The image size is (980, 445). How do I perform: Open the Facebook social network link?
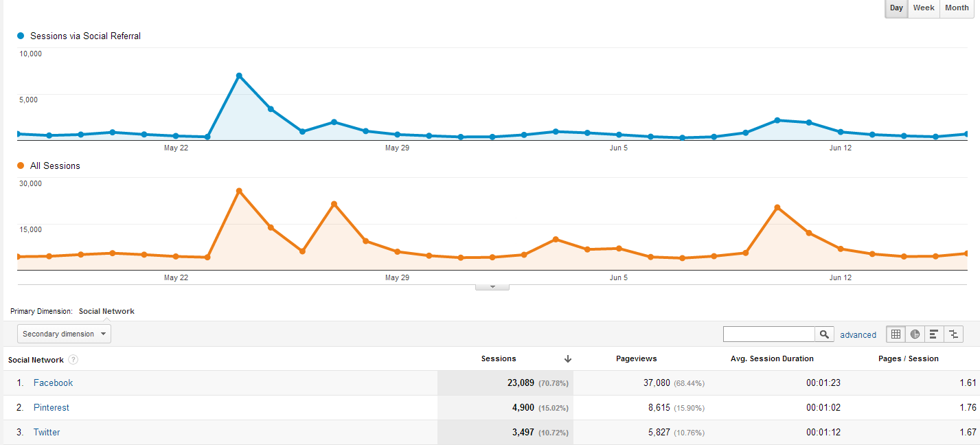(53, 383)
